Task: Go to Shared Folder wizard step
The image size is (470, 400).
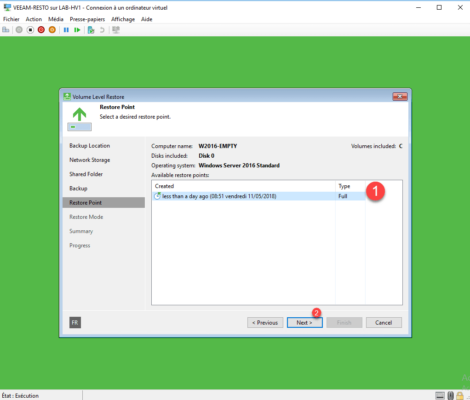Action: pyautogui.click(x=86, y=174)
